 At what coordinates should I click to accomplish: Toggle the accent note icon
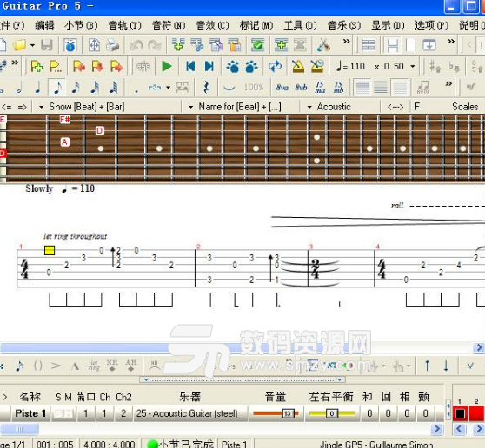(56, 366)
